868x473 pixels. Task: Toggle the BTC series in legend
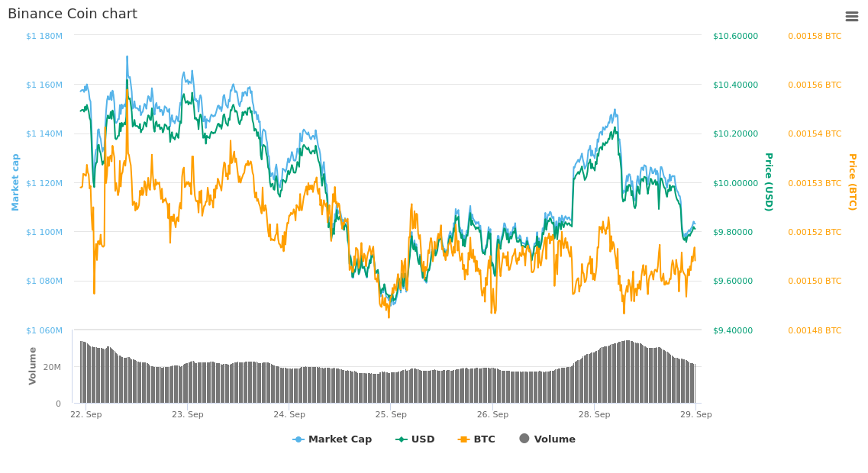476,439
